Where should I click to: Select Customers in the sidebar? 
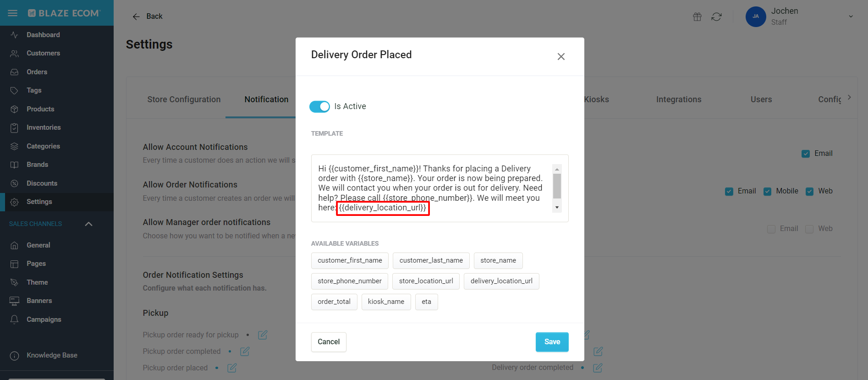[43, 53]
